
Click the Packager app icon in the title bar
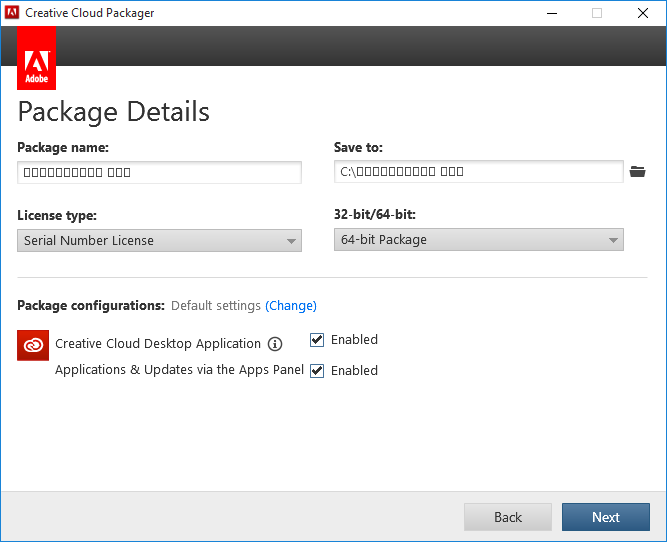pos(12,13)
